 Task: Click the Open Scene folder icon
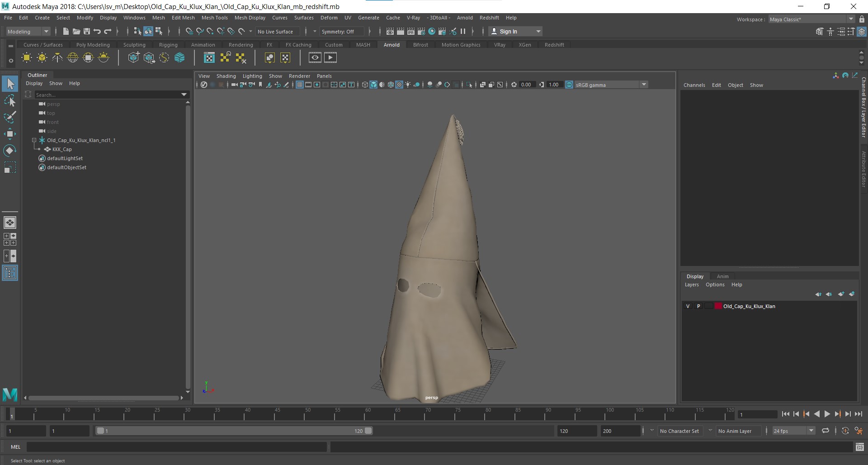76,31
